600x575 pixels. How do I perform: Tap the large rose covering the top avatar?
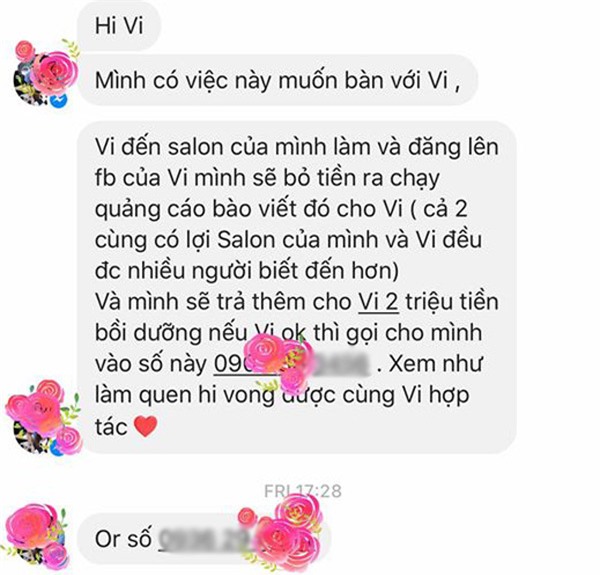[54, 73]
